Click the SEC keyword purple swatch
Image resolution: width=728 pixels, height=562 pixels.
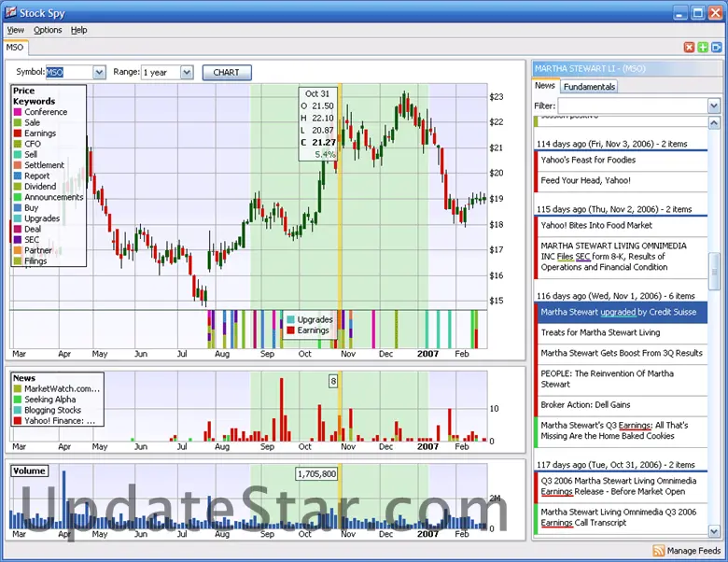coord(18,240)
